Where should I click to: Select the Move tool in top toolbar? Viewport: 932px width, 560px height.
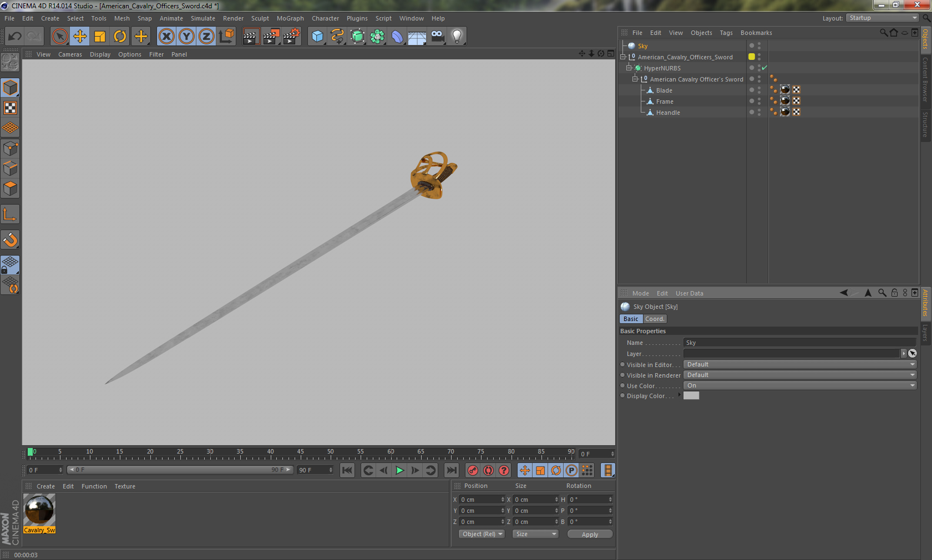[80, 37]
